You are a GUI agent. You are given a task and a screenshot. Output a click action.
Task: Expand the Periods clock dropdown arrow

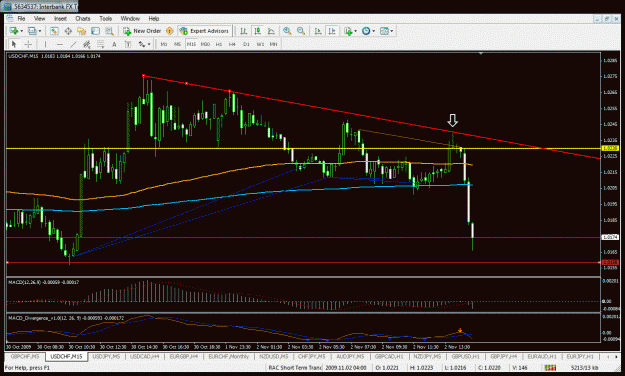pos(373,31)
